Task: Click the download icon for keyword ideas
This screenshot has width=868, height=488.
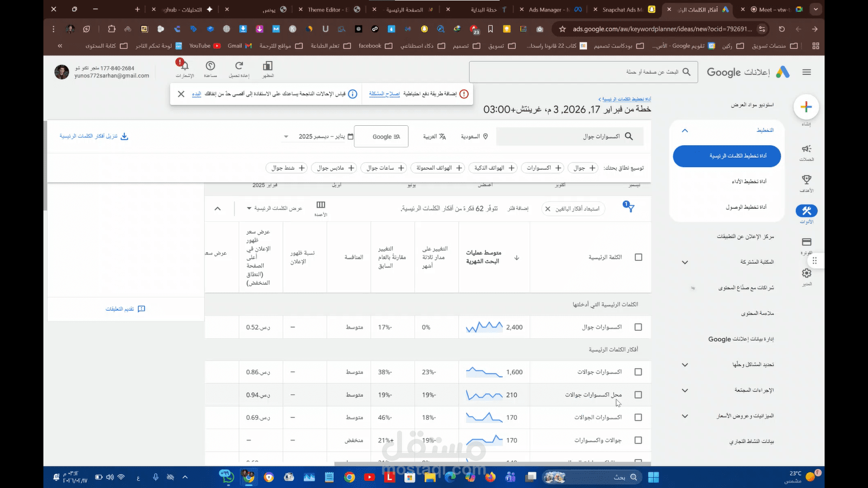Action: 124,136
